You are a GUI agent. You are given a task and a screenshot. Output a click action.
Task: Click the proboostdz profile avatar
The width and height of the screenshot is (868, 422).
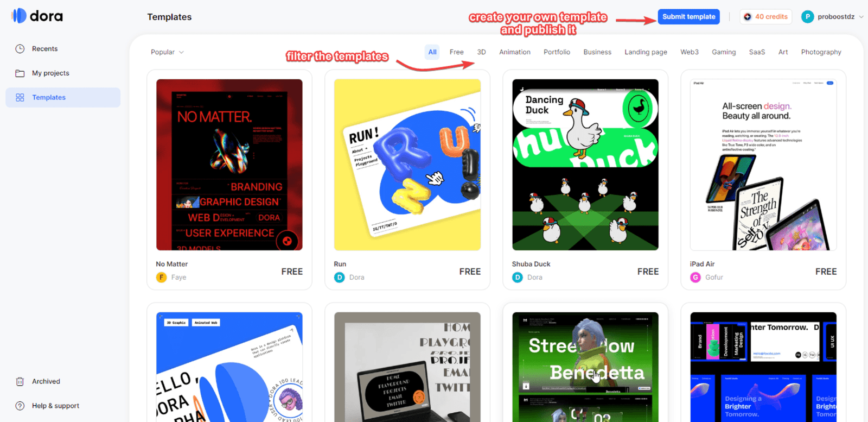(807, 17)
